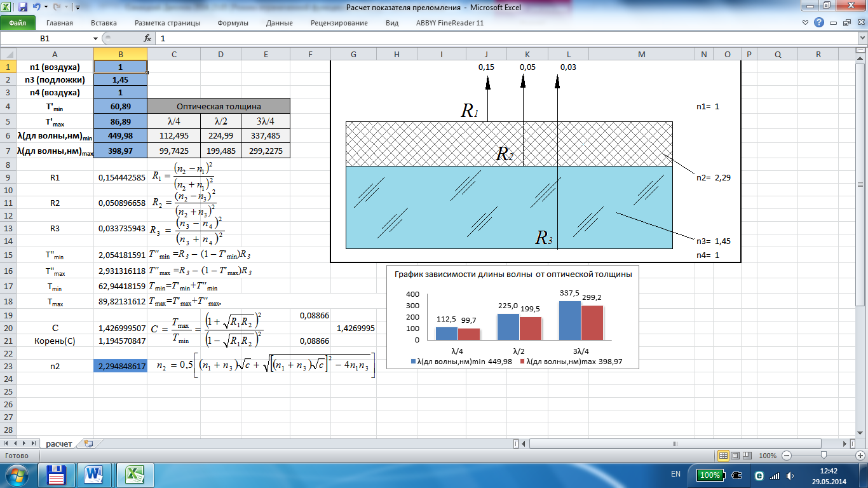
Task: Open the Вставка ribbon tab
Action: (x=104, y=23)
